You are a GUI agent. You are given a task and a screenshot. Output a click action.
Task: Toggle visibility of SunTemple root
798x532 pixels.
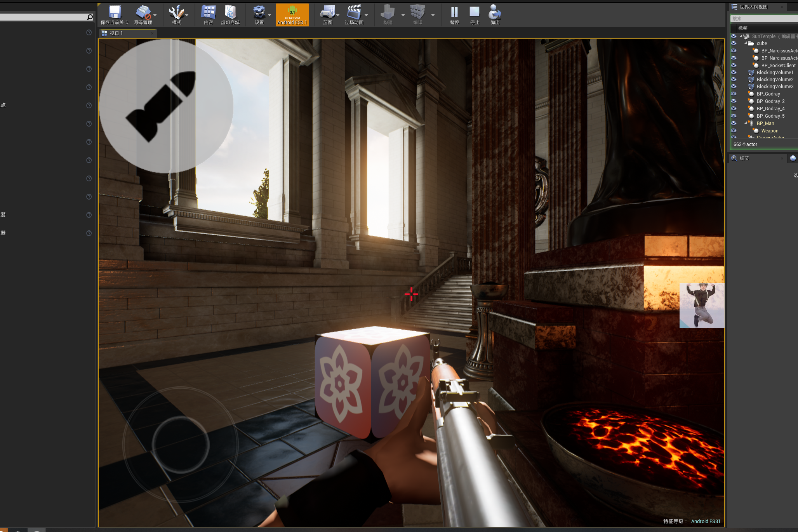(x=734, y=36)
